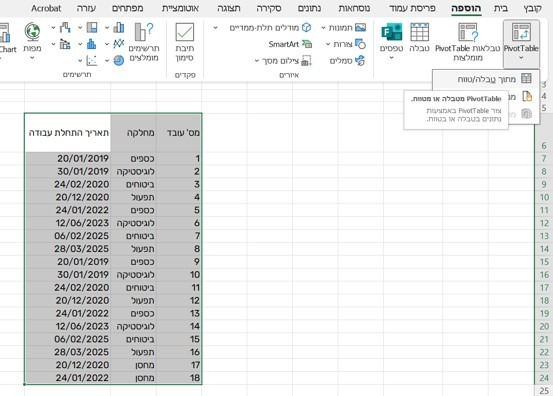Viewport: 553px width, 396px height.
Task: Open the File (קובץ) tab
Action: tap(533, 8)
